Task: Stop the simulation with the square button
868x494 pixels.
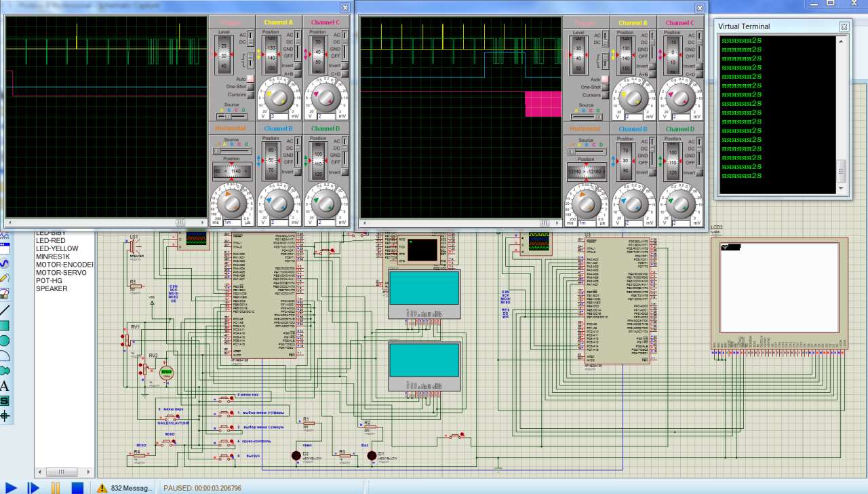Action: (x=77, y=487)
